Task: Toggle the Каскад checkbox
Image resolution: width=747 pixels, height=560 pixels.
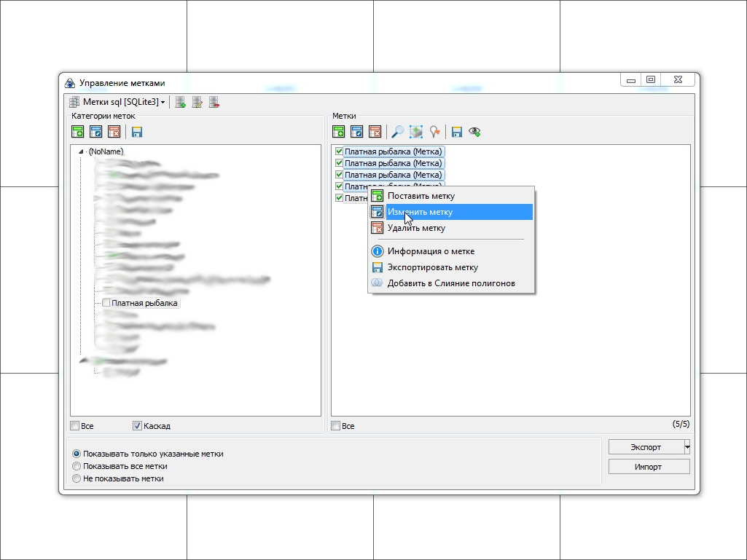Action: pos(137,426)
